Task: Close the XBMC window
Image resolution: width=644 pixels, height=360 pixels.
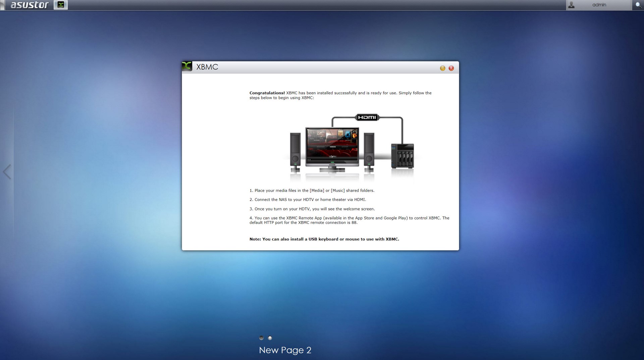Action: [x=451, y=68]
